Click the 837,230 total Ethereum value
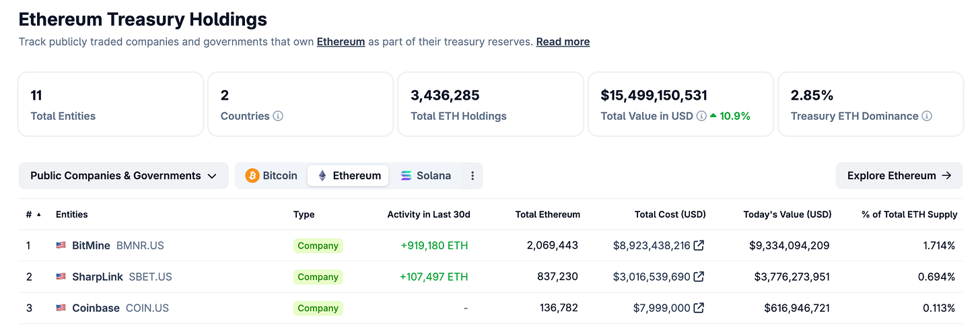 click(558, 277)
